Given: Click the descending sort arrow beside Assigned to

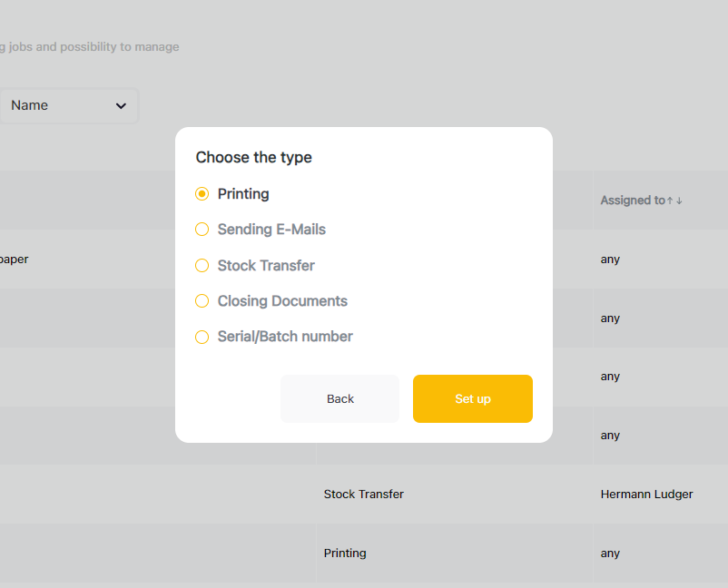Looking at the screenshot, I should click(x=679, y=201).
